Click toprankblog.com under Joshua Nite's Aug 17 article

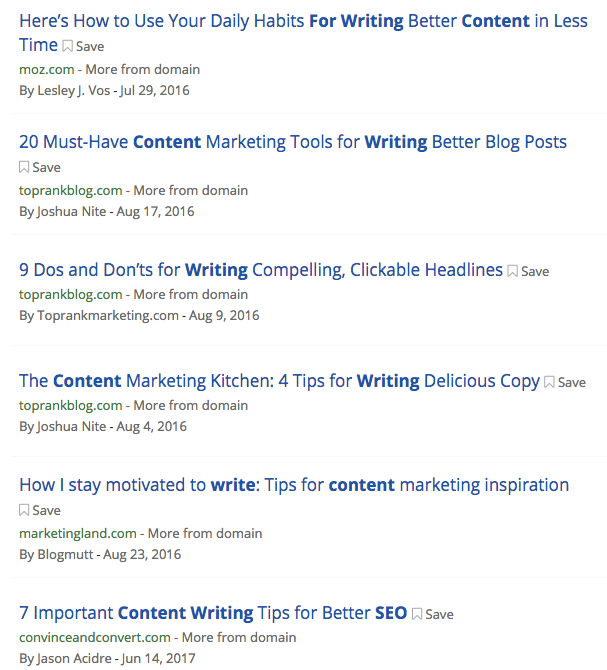(70, 190)
